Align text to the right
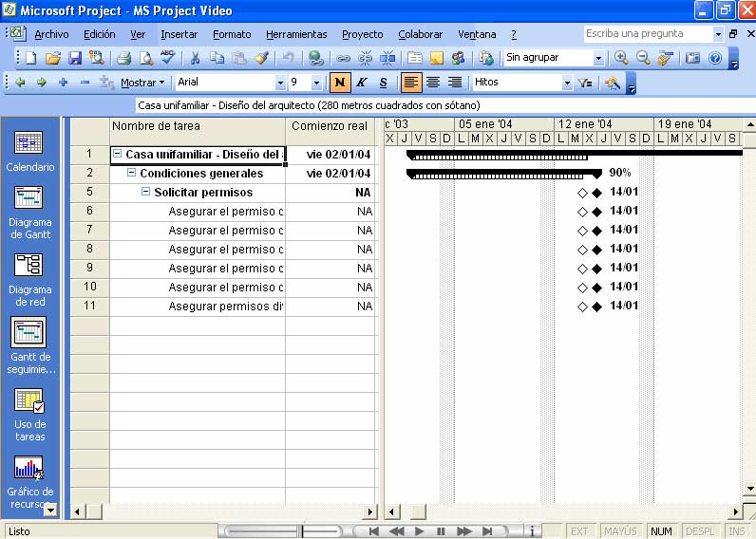Viewport: 756px width, 539px height. 455,83
